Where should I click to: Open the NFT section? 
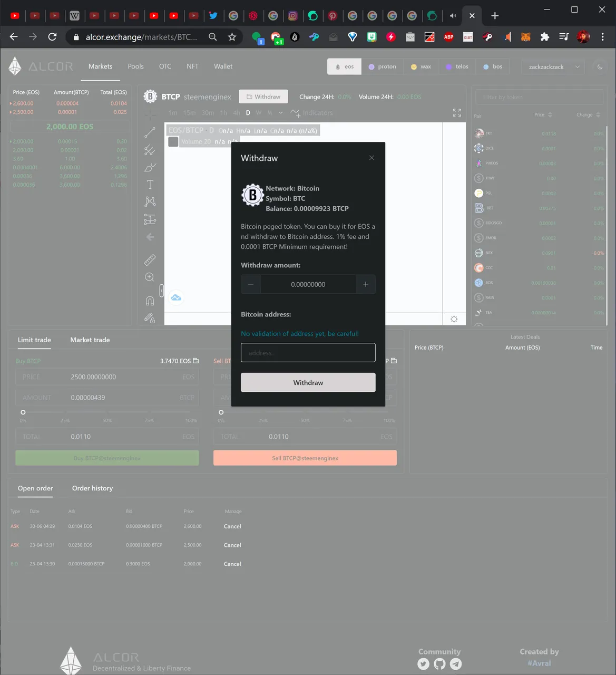(192, 66)
